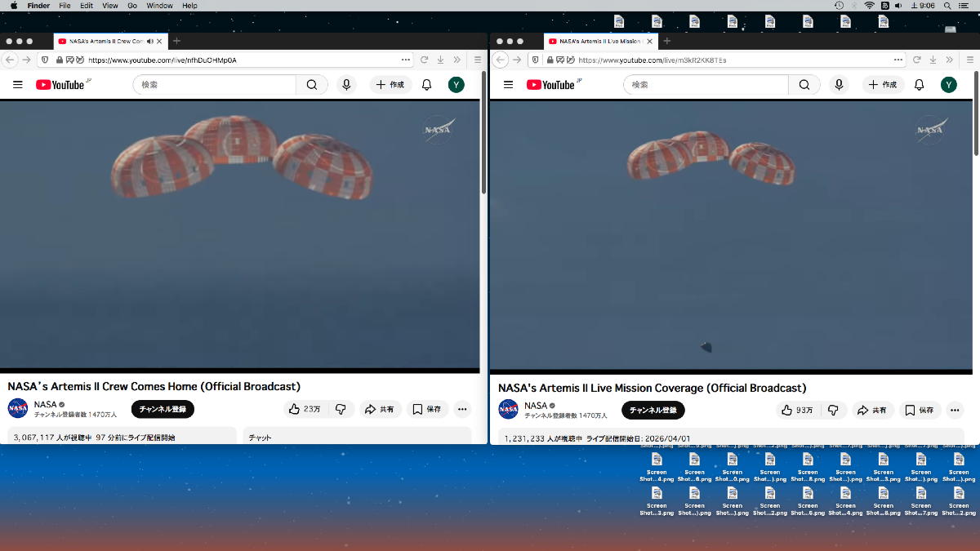
Task: Subscribe via チャンネル登録 in right window
Action: pyautogui.click(x=653, y=410)
